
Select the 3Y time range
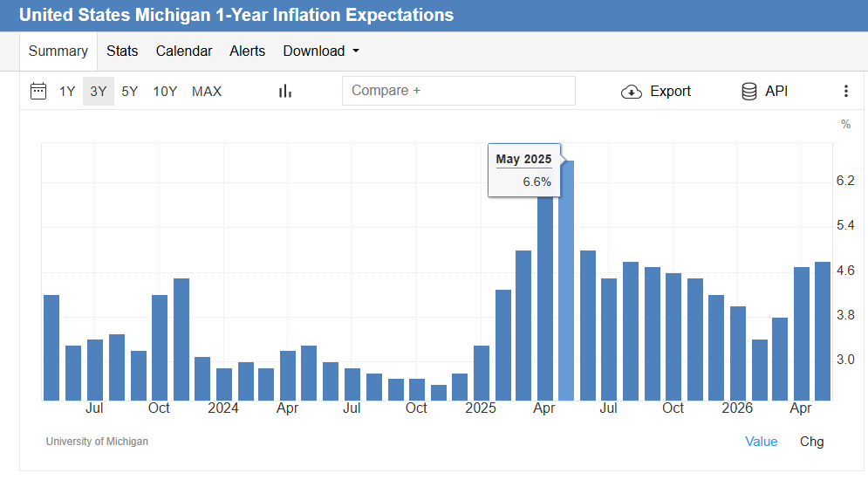[x=98, y=92]
